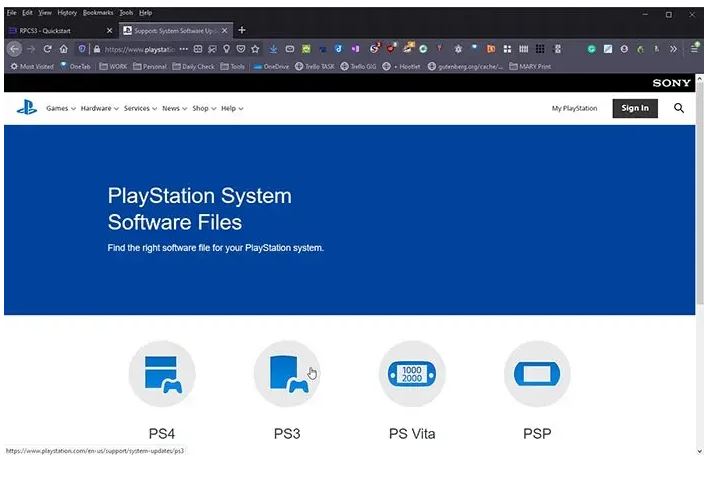The width and height of the screenshot is (711, 477).
Task: Open the site search magnifier
Action: coord(679,108)
